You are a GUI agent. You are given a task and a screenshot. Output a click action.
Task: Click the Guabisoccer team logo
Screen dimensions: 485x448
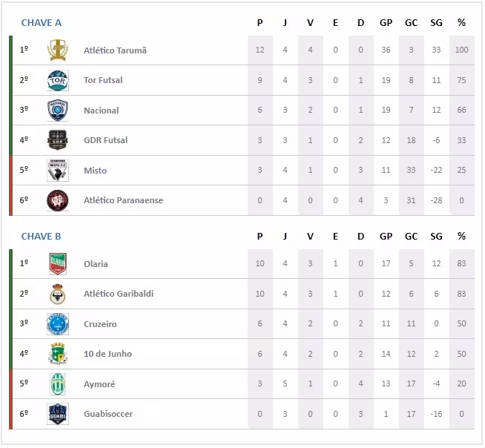click(57, 414)
